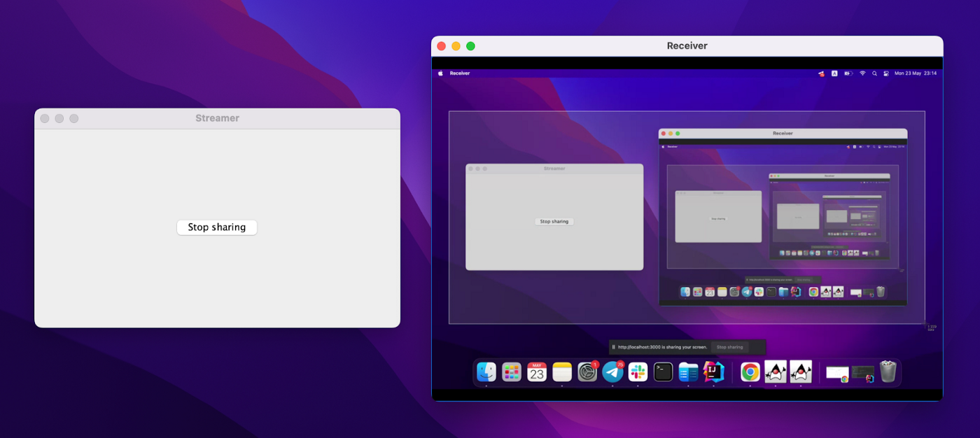This screenshot has width=980, height=438.
Task: Open Spotlight search from the menu bar
Action: point(874,73)
